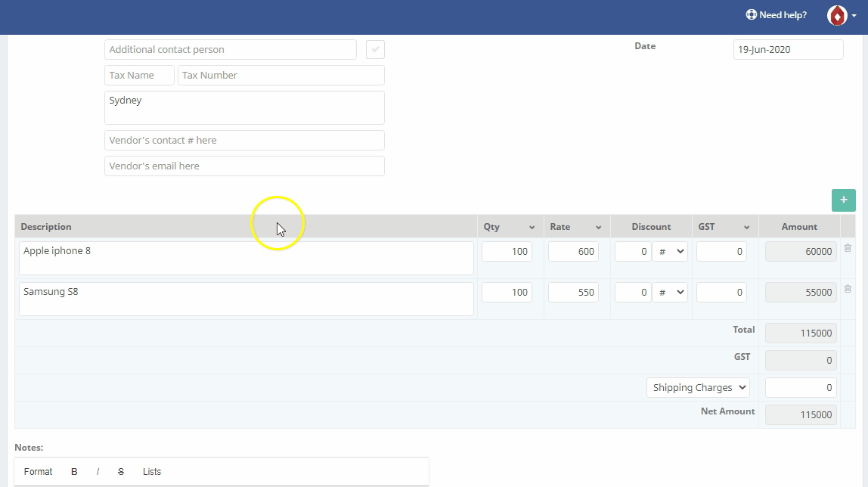
Task: Toggle Bold in the Notes toolbar
Action: [74, 471]
